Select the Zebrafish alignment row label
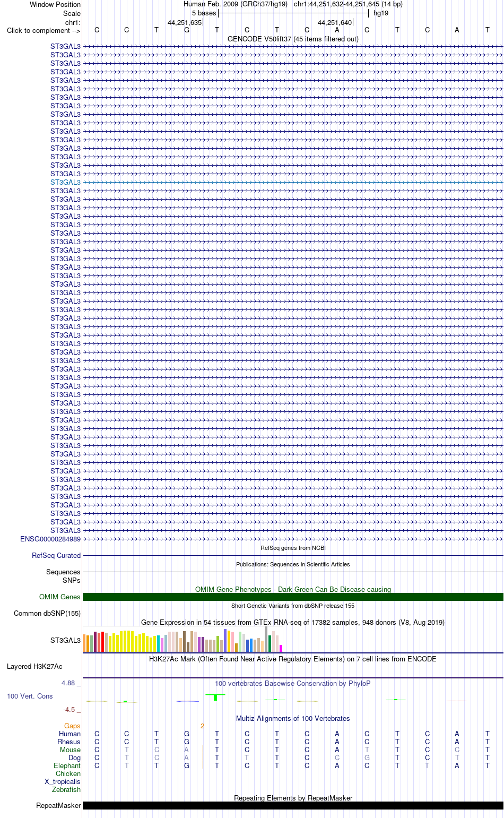The width and height of the screenshot is (504, 818). coord(66,789)
